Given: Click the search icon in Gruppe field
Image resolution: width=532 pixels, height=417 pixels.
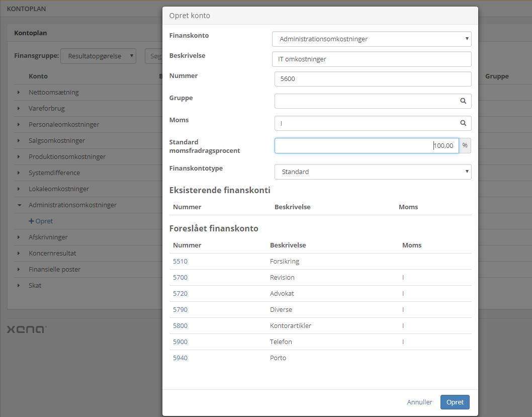Looking at the screenshot, I should click(463, 101).
